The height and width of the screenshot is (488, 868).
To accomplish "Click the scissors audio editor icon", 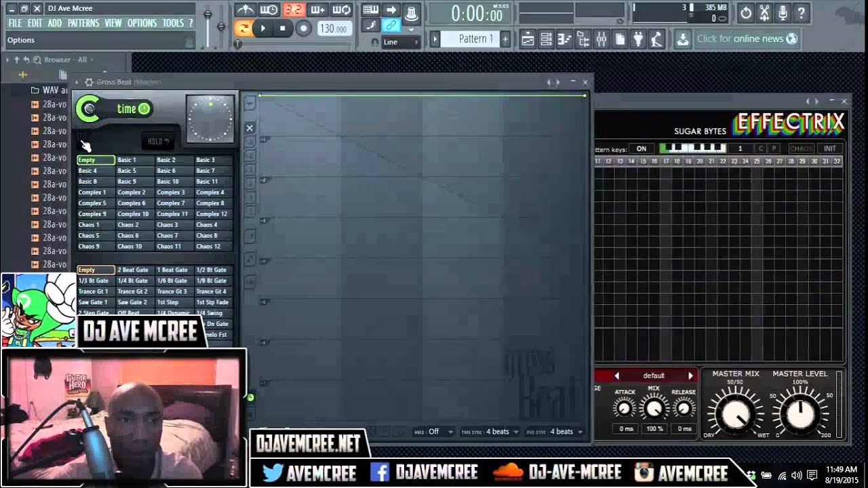I will (764, 12).
